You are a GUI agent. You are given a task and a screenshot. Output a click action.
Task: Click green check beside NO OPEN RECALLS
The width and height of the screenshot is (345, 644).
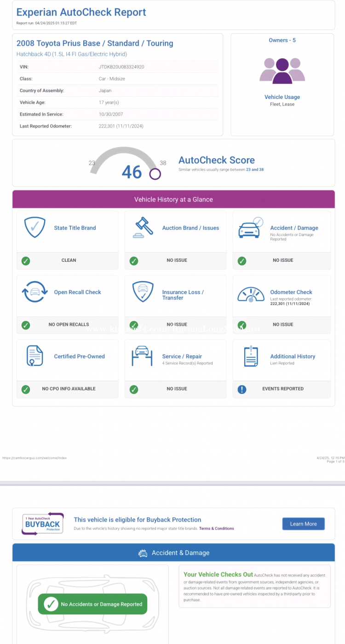(26, 325)
